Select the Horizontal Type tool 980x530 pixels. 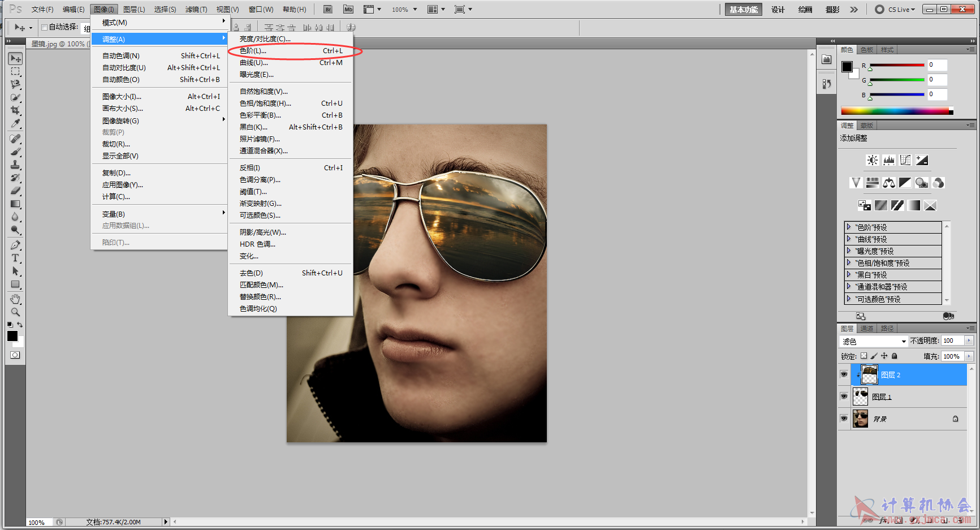pos(15,258)
